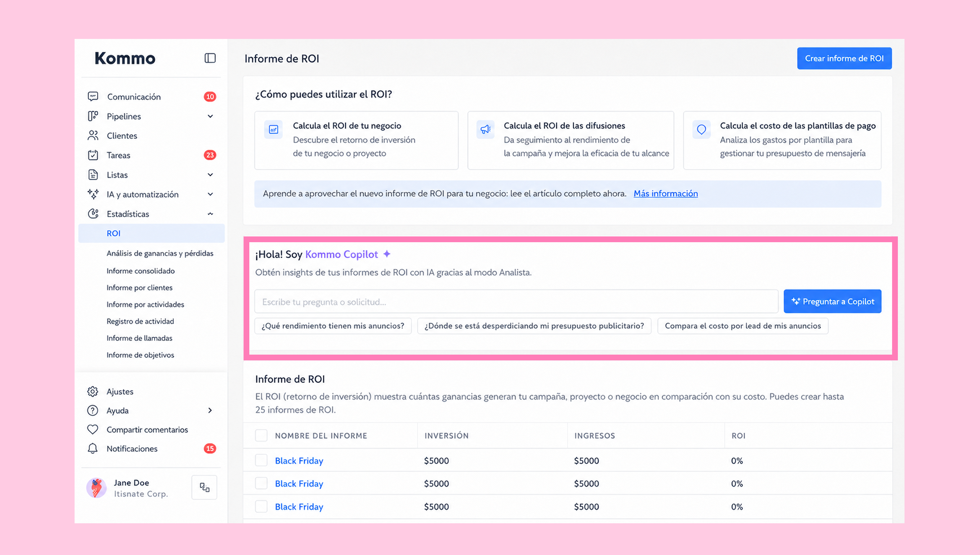Select ¿Qué rendimiento tienen mis anuncios? suggestion
Screen dimensions: 980x555
333,326
